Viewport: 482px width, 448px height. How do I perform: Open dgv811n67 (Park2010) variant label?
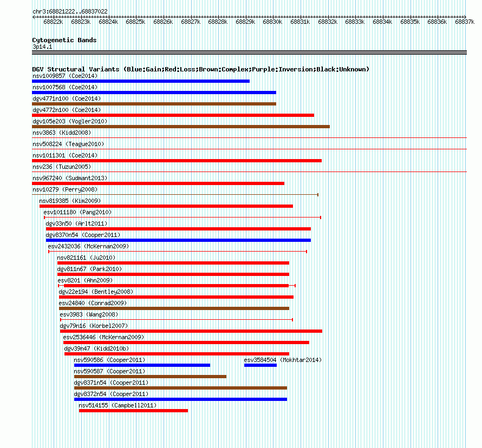tap(89, 269)
